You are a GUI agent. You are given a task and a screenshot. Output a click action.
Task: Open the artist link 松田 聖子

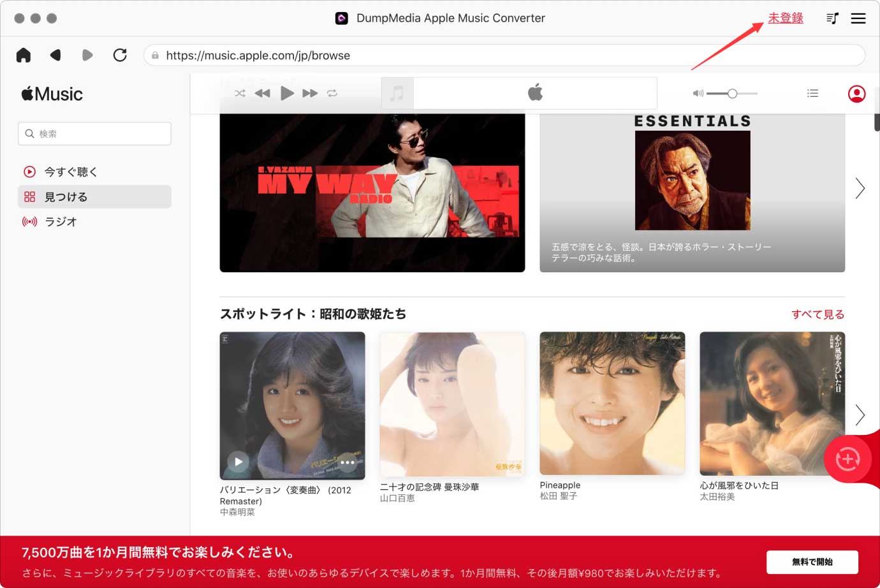[559, 496]
